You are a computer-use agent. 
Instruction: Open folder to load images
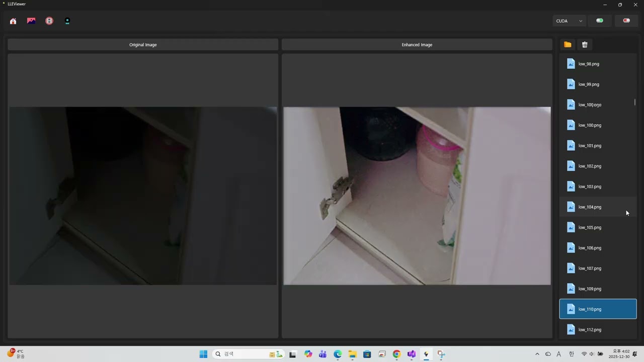pyautogui.click(x=568, y=45)
